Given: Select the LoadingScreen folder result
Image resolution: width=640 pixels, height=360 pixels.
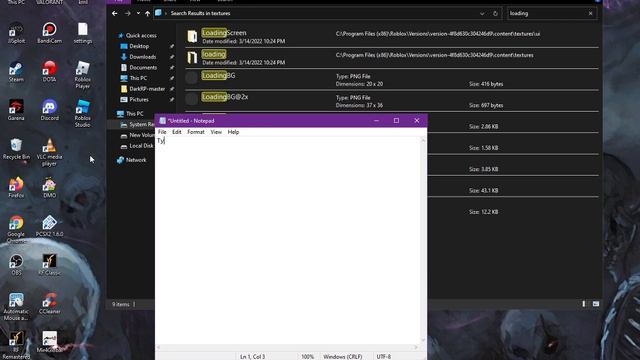Looking at the screenshot, I should pos(392,37).
